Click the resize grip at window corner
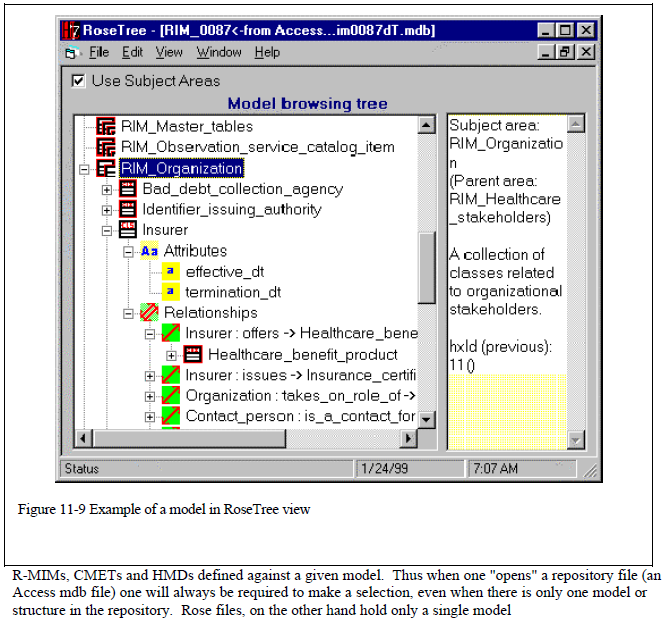 tap(590, 470)
